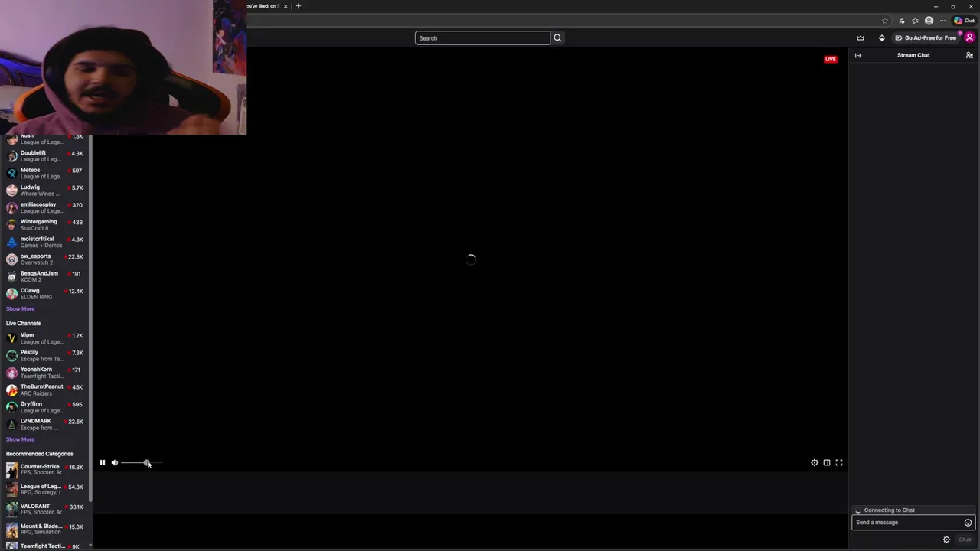Open Copilot Chat in browser toolbar

965,21
